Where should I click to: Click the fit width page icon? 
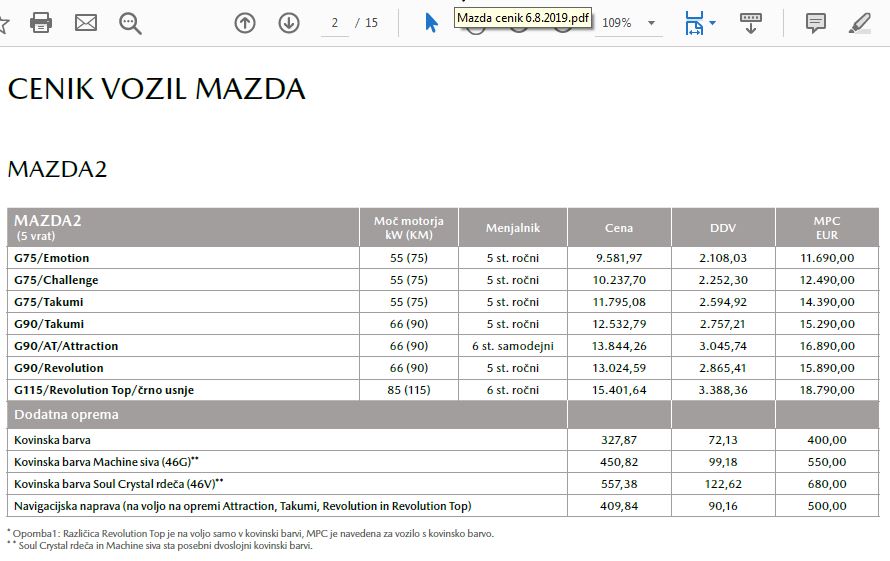tap(694, 23)
